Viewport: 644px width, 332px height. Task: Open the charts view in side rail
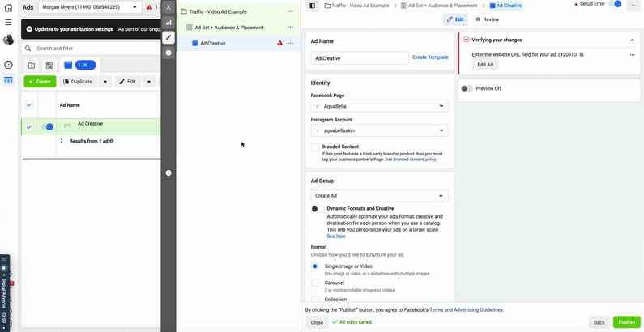(x=168, y=23)
